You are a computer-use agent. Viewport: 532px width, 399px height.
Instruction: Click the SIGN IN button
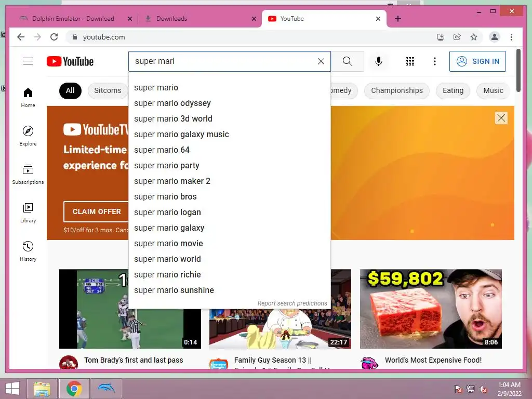pyautogui.click(x=477, y=61)
